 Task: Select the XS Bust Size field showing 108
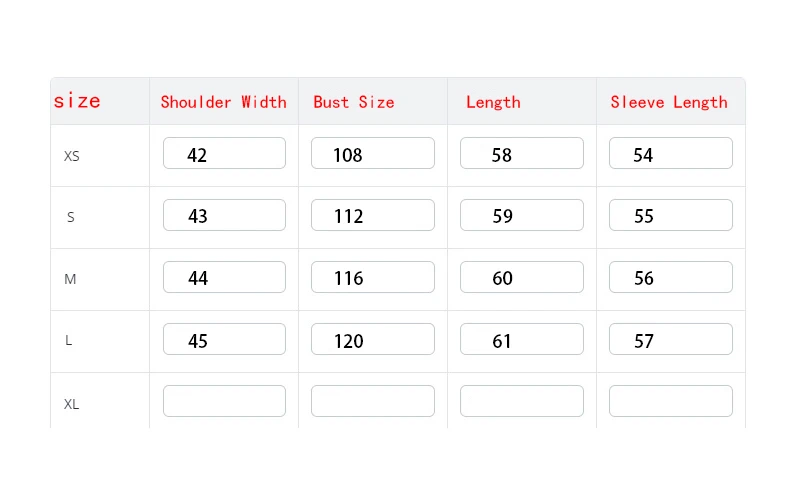pos(372,154)
